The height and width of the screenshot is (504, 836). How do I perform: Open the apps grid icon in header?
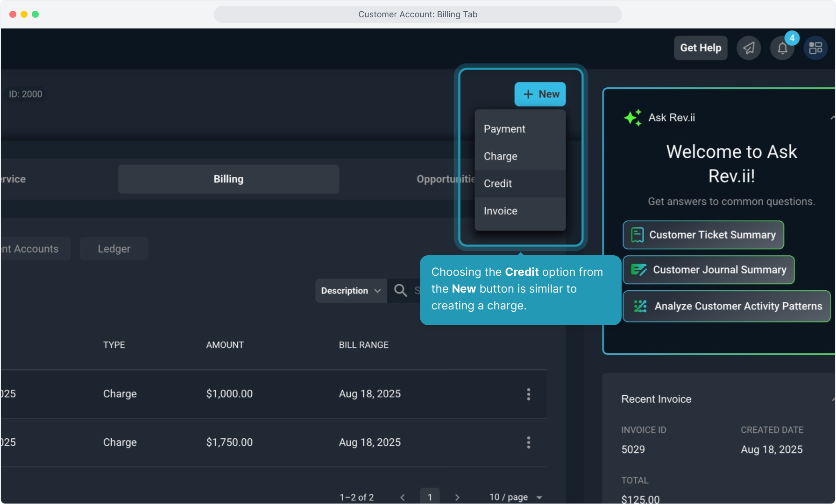click(x=815, y=48)
